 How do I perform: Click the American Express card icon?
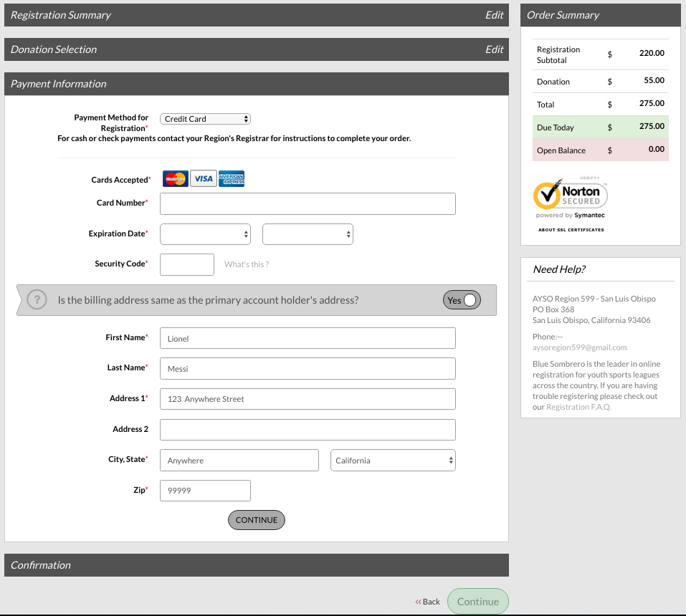[232, 179]
